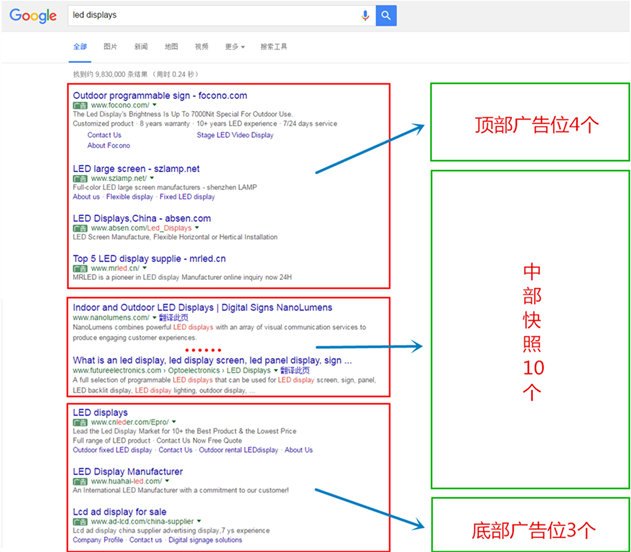The width and height of the screenshot is (631, 552).
Task: Open 'Stage LED Video Display' sitelink
Action: (234, 135)
